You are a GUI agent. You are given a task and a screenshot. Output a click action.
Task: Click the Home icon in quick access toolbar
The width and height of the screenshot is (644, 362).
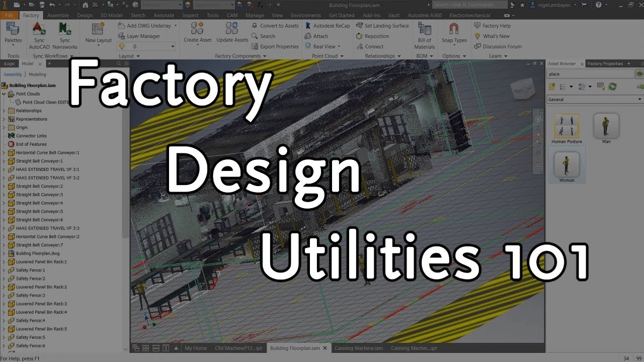pos(86,5)
